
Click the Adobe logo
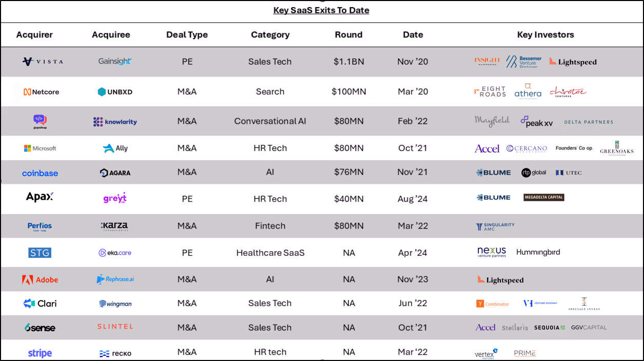(x=40, y=280)
